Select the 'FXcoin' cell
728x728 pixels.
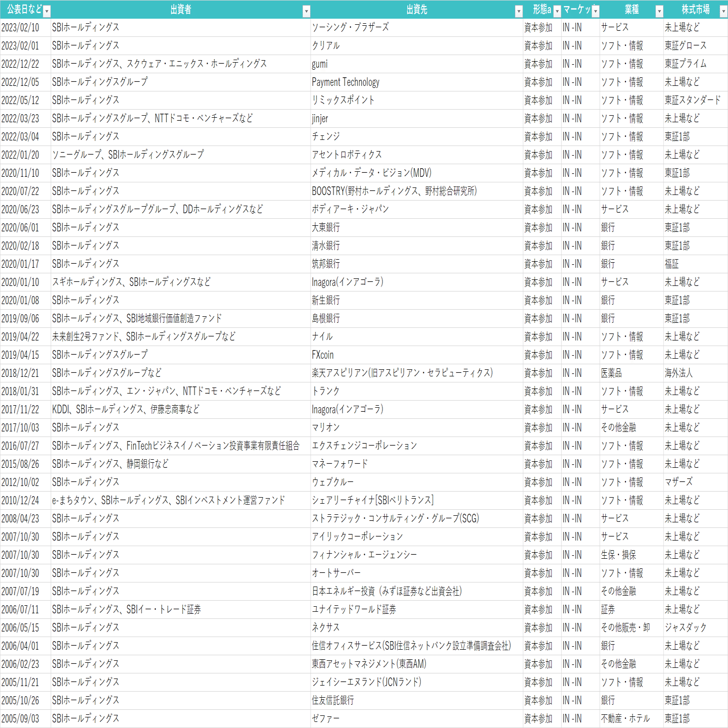[417, 355]
